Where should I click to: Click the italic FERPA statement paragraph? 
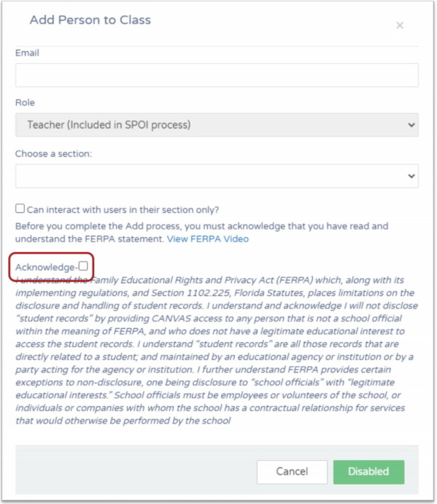click(216, 351)
